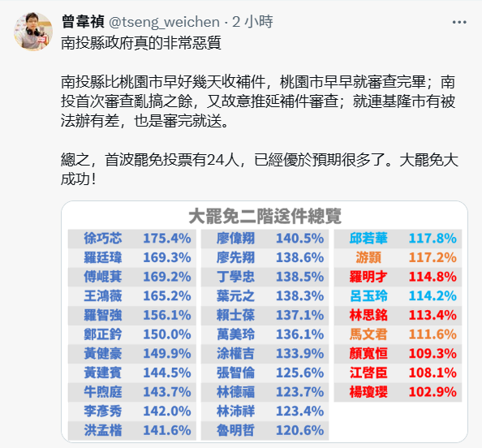Click 馬文君 111.6% entry

(x=398, y=334)
